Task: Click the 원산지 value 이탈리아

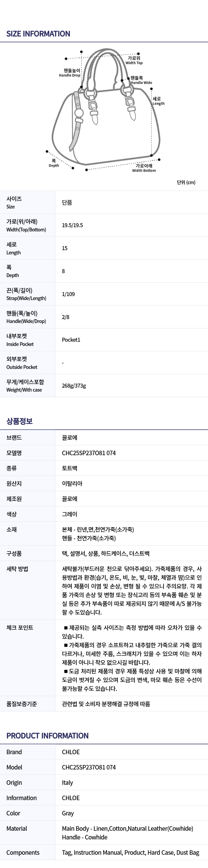Action: tap(72, 483)
